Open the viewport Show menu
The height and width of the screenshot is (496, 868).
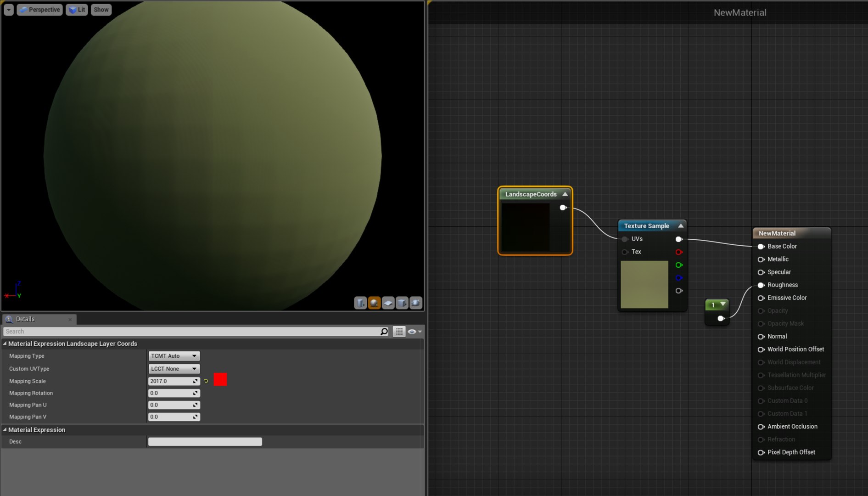(x=101, y=9)
